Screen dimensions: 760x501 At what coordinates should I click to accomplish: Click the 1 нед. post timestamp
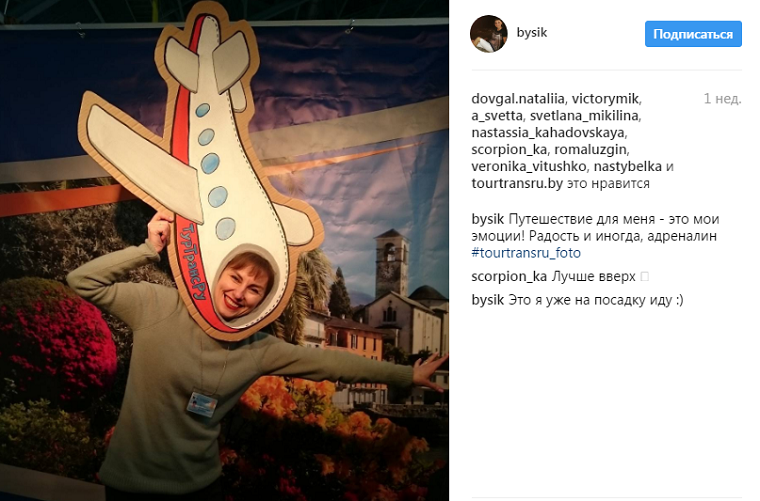(x=722, y=99)
